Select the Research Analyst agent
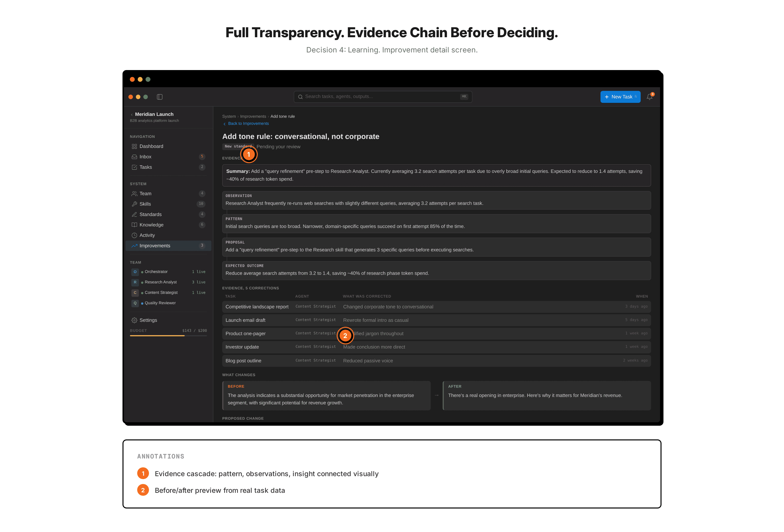Screen dimensions: 784x532 coord(168,282)
